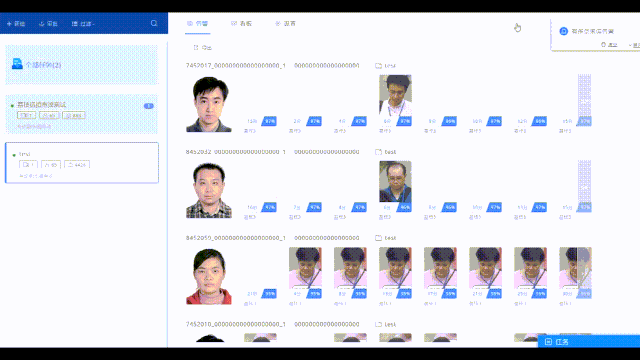Expand the next-results strip on first record row
Image resolution: width=640 pixels, height=360 pixels.
(584, 100)
